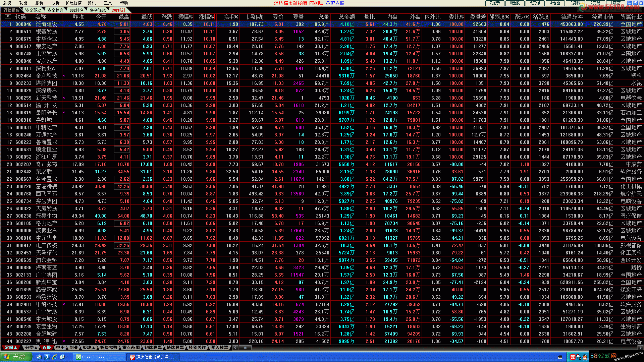Open the 板块 bottom tab menu

click(x=89, y=348)
